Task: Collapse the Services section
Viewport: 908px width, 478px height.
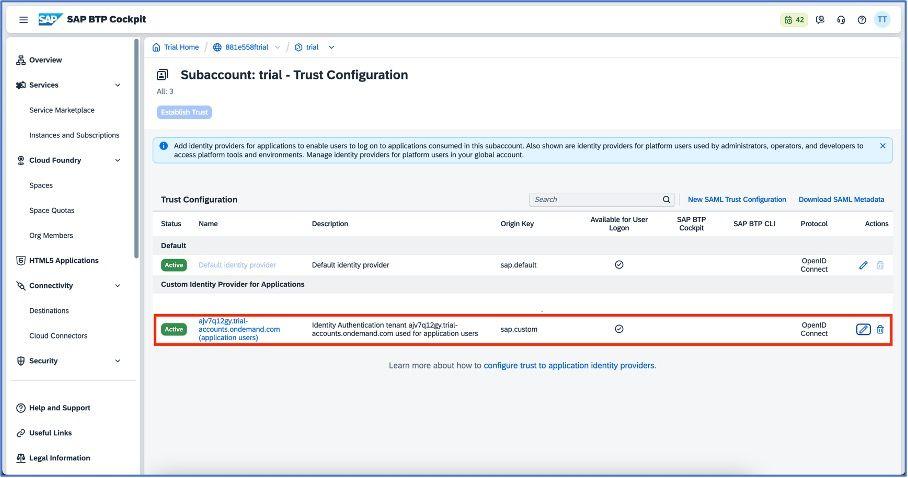Action: (118, 85)
